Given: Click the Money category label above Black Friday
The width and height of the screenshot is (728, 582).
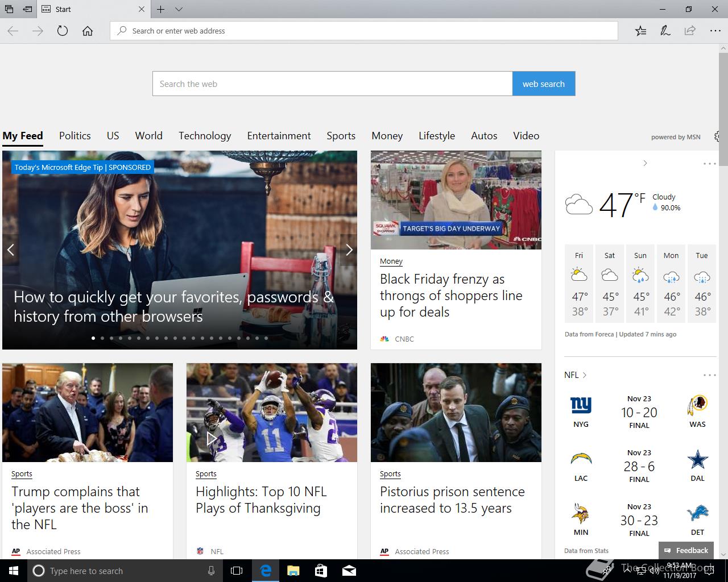Looking at the screenshot, I should point(391,261).
